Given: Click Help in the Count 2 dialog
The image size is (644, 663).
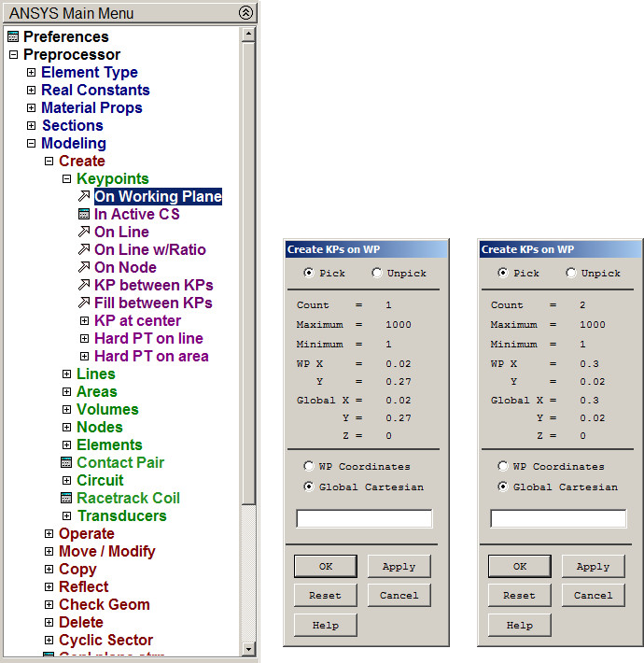Looking at the screenshot, I should tap(519, 625).
